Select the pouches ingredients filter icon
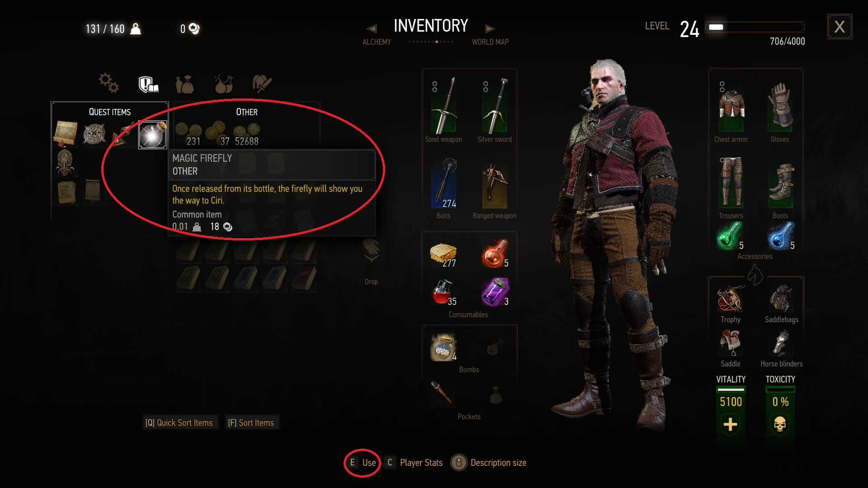The height and width of the screenshot is (488, 868). pyautogui.click(x=185, y=84)
